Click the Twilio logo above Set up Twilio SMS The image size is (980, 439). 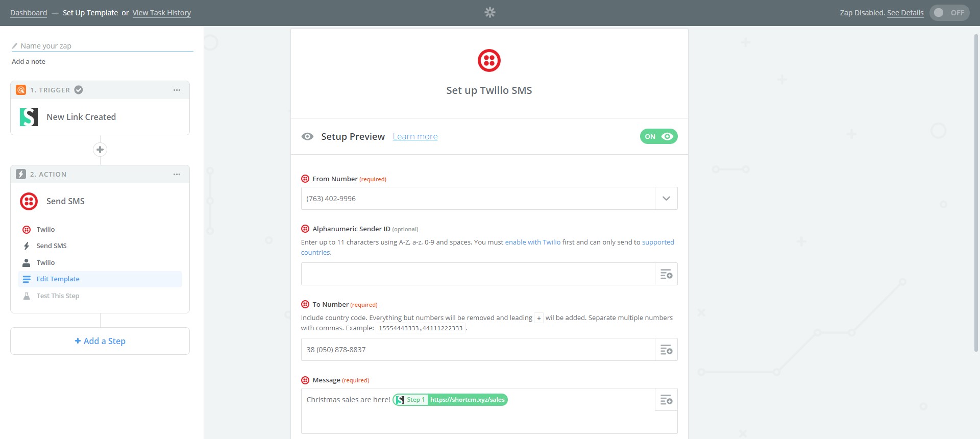click(x=489, y=60)
